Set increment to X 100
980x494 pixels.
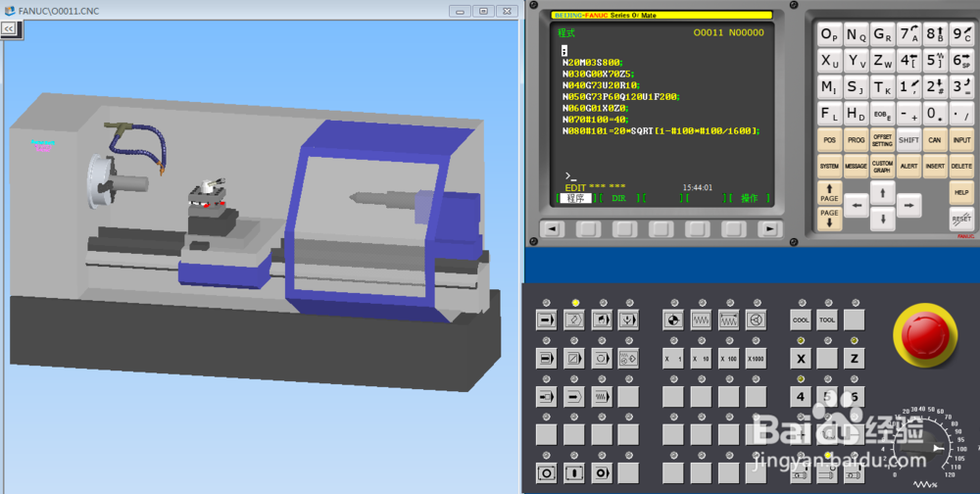[x=728, y=359]
